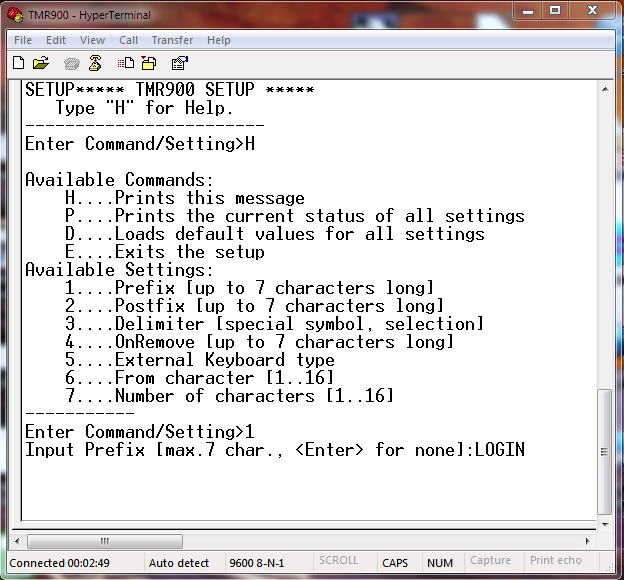Click the Receive file toolbar icon

click(149, 63)
